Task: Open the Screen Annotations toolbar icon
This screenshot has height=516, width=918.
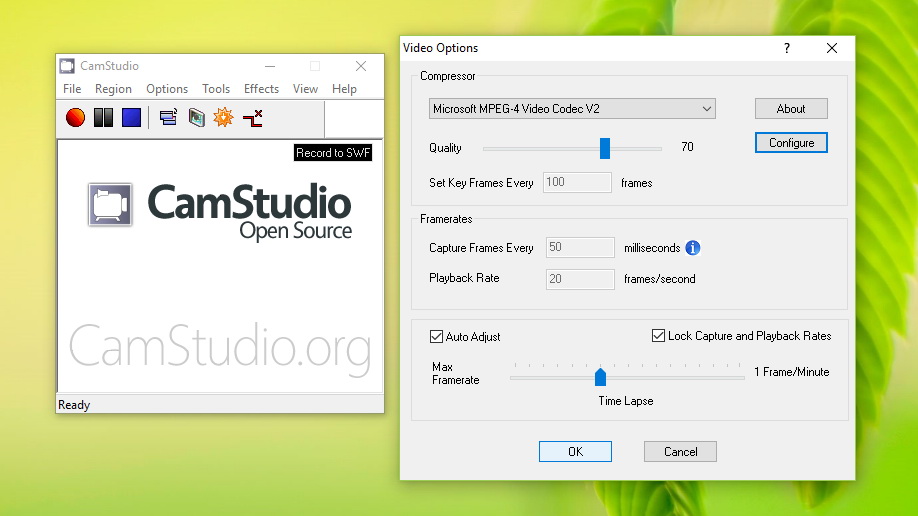Action: 196,118
